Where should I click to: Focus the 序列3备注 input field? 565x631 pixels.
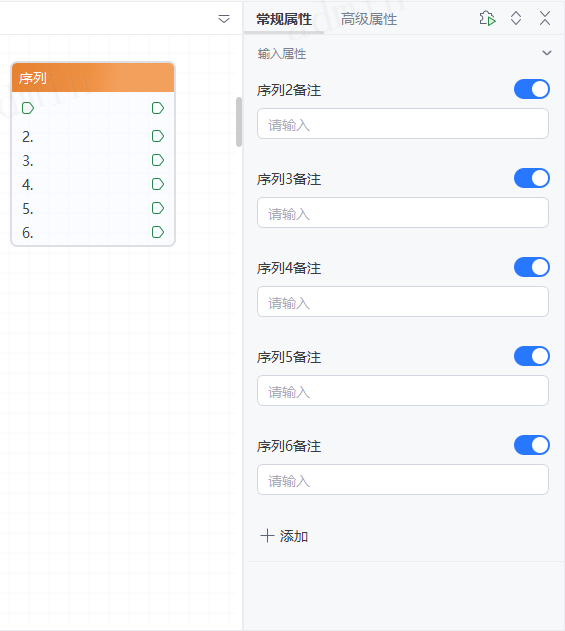(x=403, y=213)
